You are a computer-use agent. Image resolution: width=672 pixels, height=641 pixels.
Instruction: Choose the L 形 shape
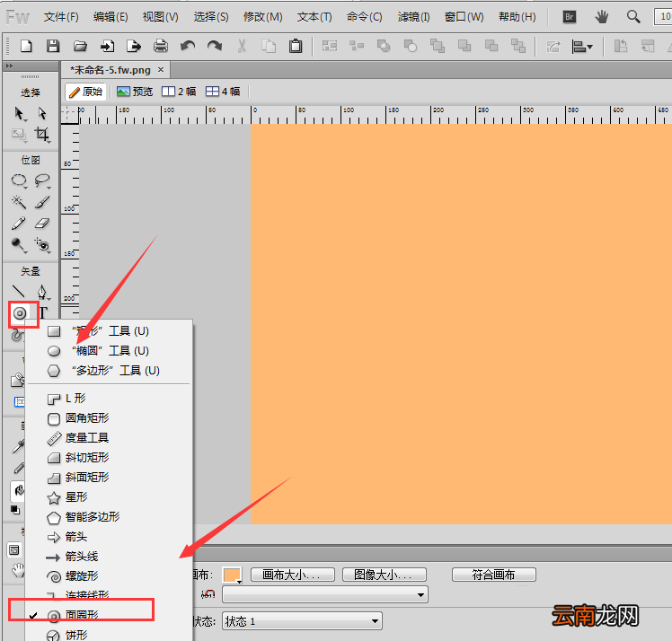click(109, 399)
